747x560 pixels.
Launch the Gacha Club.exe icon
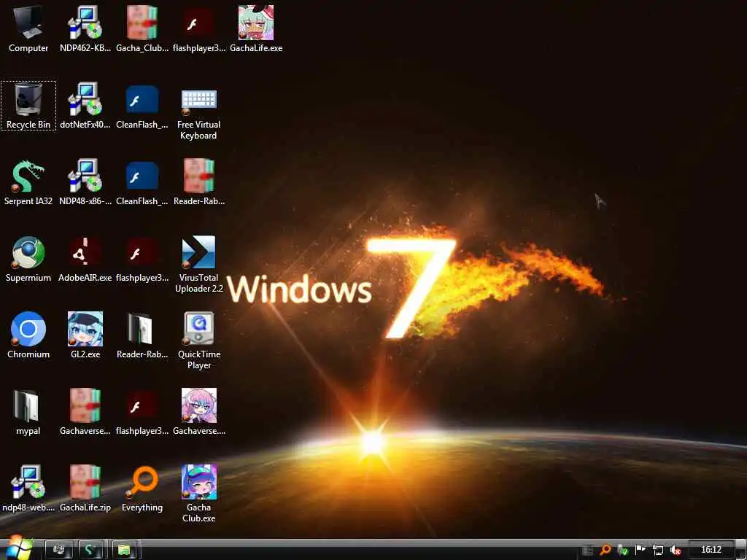click(199, 494)
